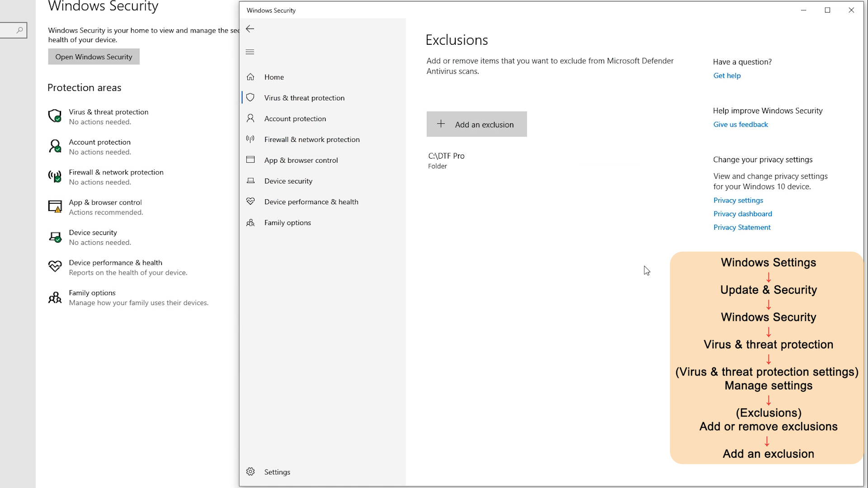Click the plus icon on Add an exclusion
This screenshot has height=488, width=868.
coord(441,124)
